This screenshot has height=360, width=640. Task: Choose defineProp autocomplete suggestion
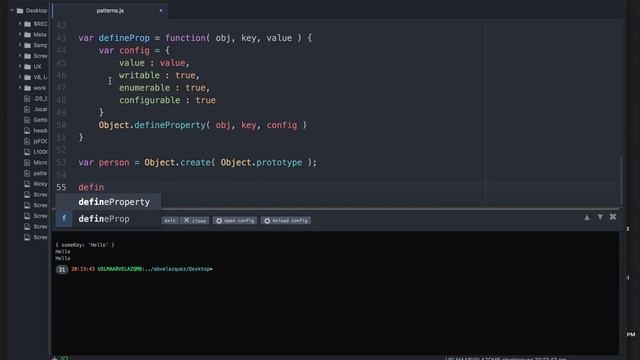[109, 219]
